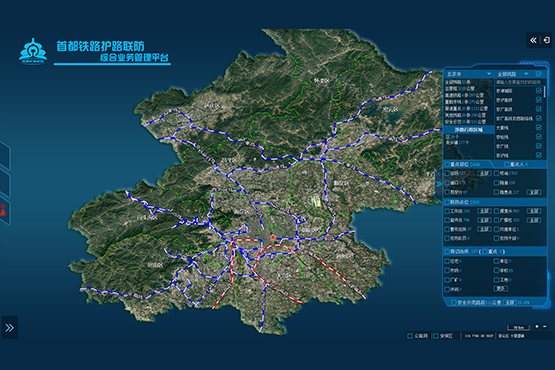Screen dimensions: 555x370
Task: Open the 北京市 city dropdown
Action: pos(469,74)
